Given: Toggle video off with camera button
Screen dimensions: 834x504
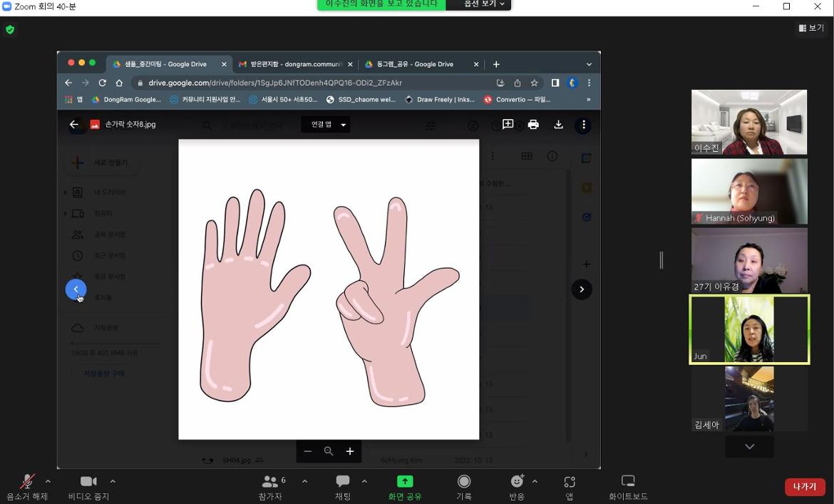Looking at the screenshot, I should 88,482.
